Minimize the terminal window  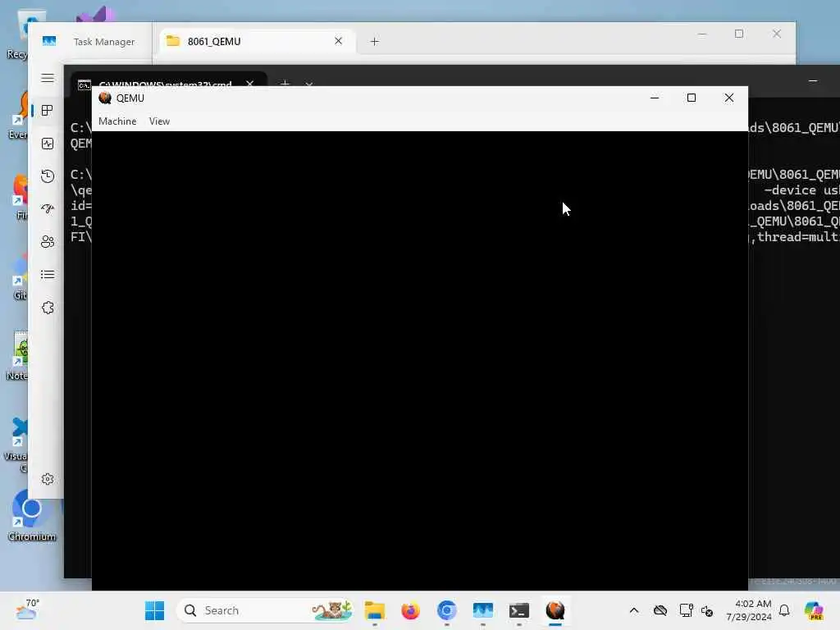[813, 81]
